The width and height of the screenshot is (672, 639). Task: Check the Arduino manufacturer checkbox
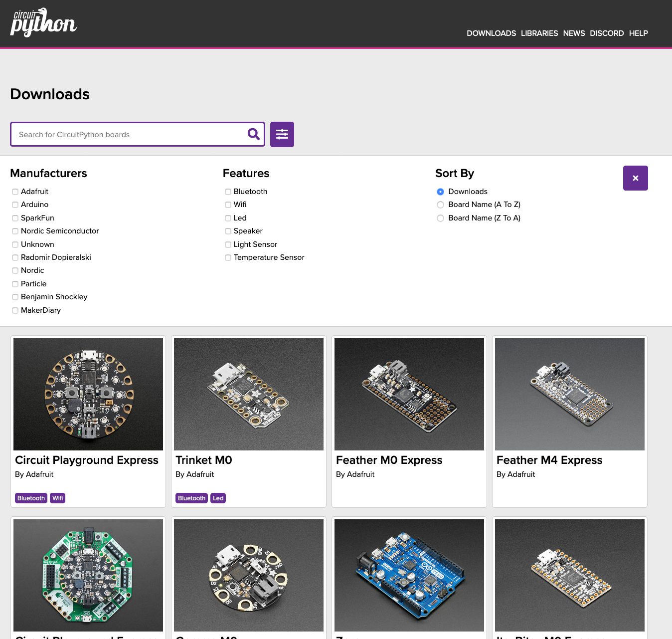[15, 205]
